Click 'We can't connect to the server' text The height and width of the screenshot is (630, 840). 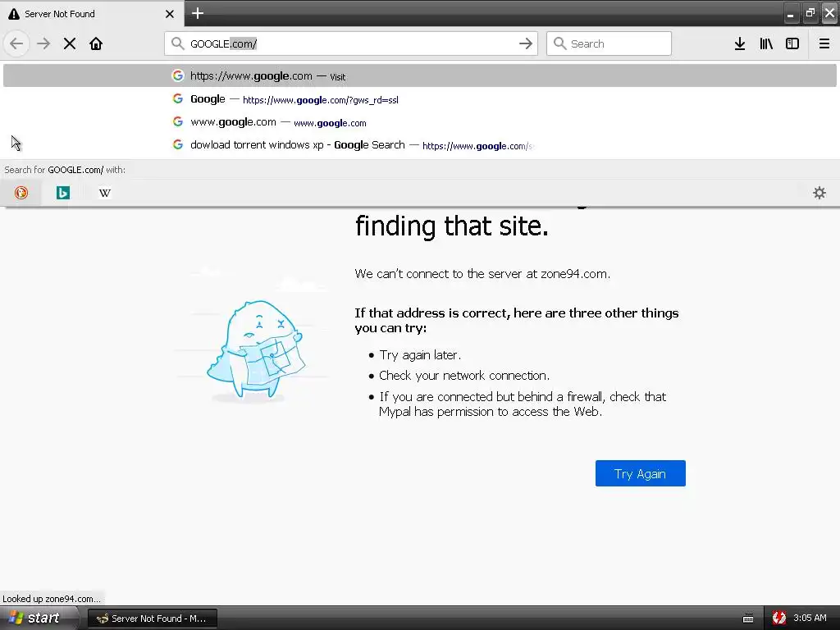[x=482, y=274]
